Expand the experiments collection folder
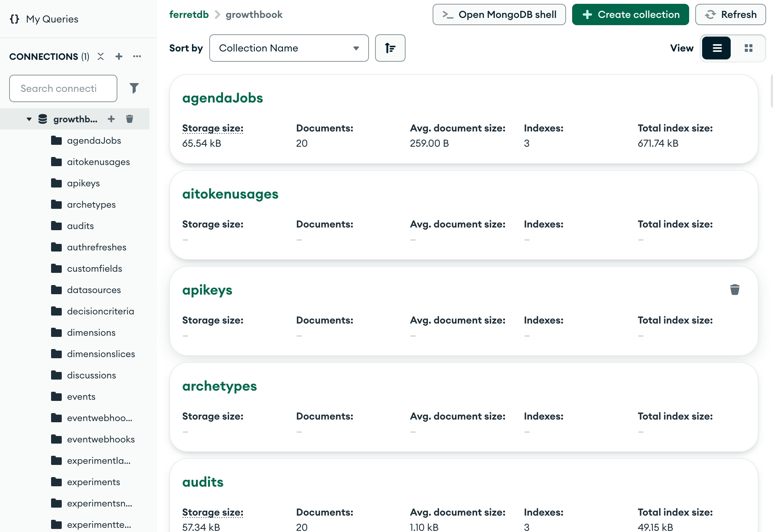This screenshot has height=532, width=773. pyautogui.click(x=93, y=482)
